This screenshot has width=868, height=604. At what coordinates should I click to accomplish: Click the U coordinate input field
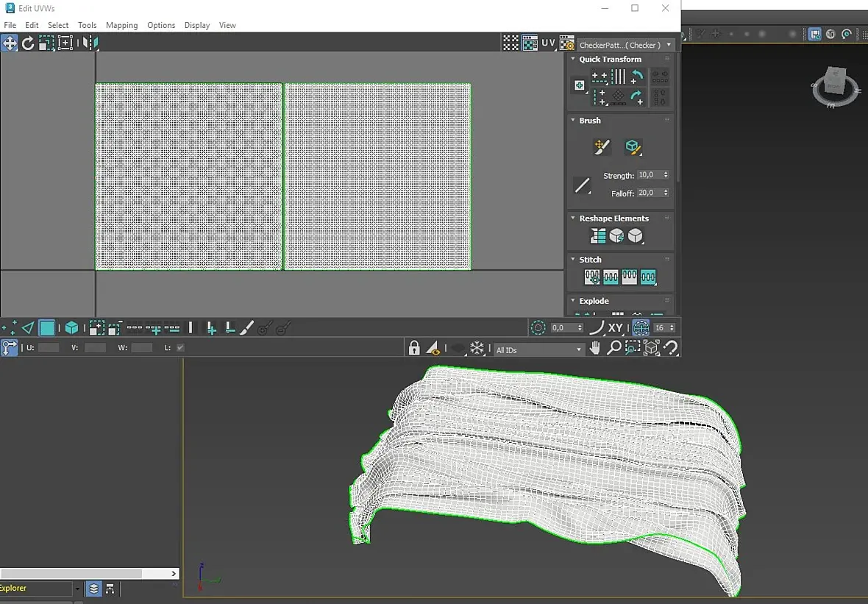49,348
